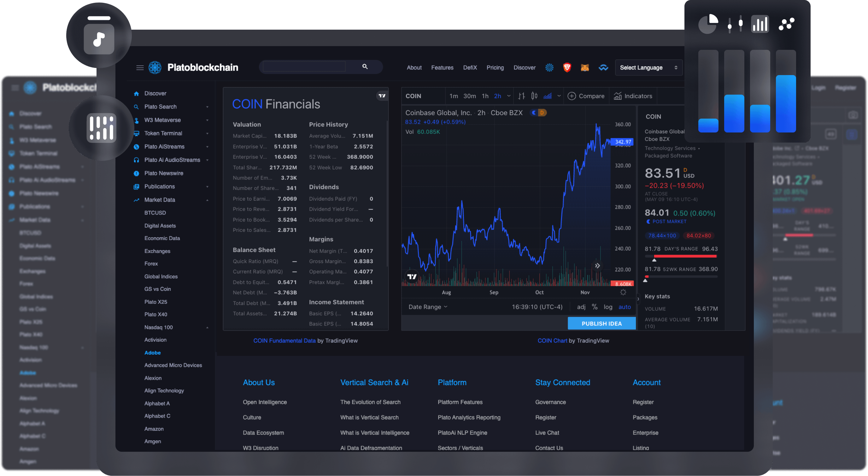Collapse the Nasdaq 100 list
868x476 pixels.
click(x=207, y=328)
